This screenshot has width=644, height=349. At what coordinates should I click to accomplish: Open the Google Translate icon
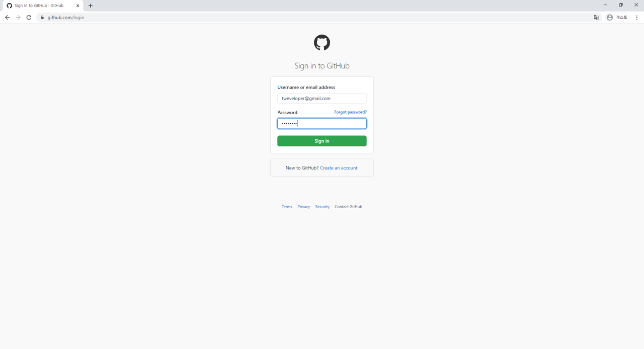[596, 18]
